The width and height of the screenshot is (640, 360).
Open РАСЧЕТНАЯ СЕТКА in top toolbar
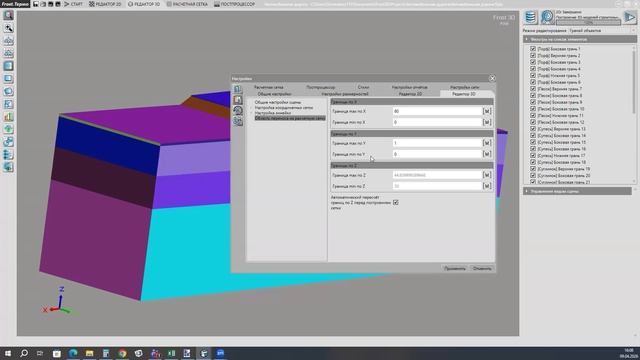(187, 4)
